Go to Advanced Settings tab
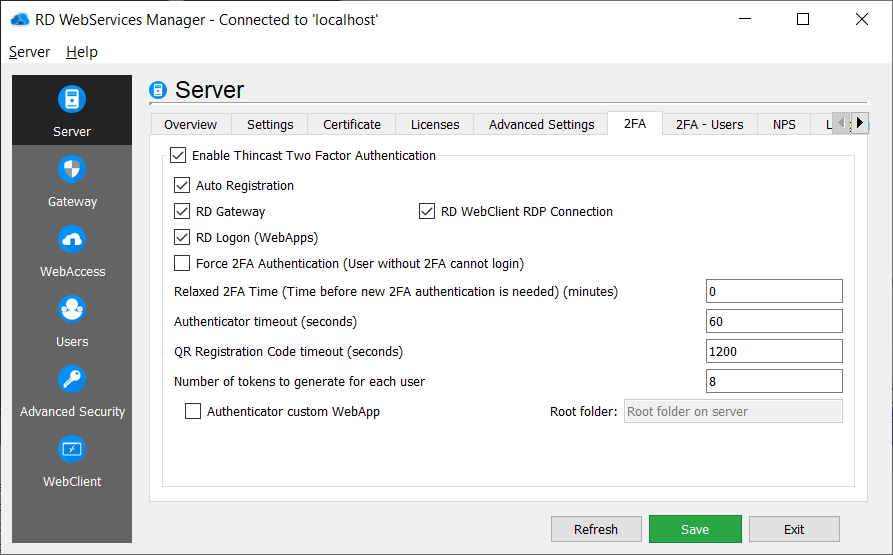 pyautogui.click(x=541, y=125)
